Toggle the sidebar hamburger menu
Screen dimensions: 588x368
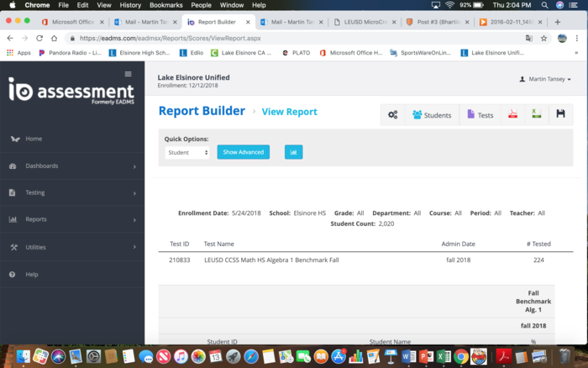(128, 75)
